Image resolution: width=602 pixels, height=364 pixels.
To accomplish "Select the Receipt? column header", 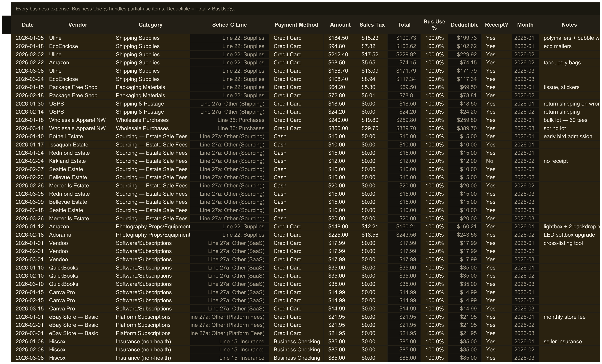I will [x=496, y=25].
